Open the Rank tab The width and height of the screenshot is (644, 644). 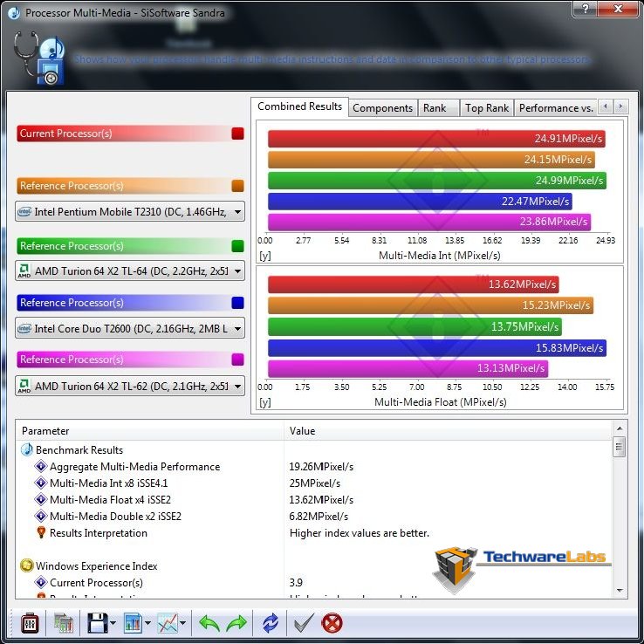coord(438,108)
